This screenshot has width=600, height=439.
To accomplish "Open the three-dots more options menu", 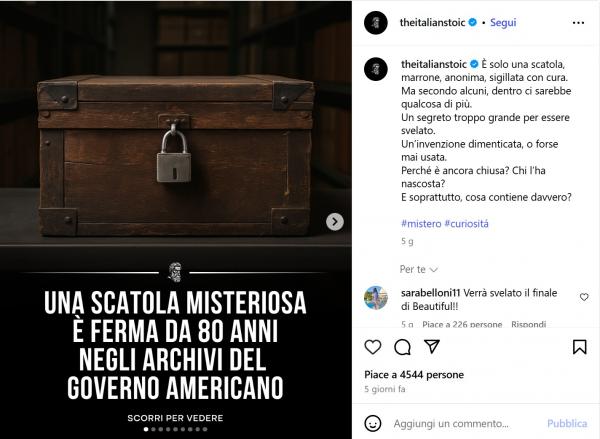I will pyautogui.click(x=578, y=23).
